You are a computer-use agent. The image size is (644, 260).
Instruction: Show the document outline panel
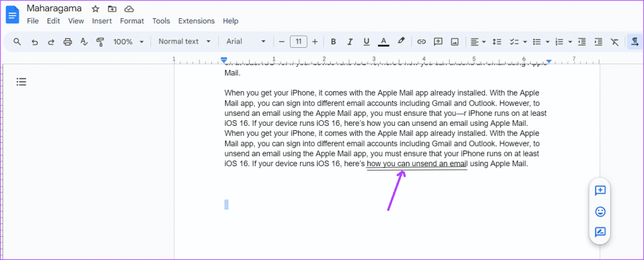click(x=21, y=82)
